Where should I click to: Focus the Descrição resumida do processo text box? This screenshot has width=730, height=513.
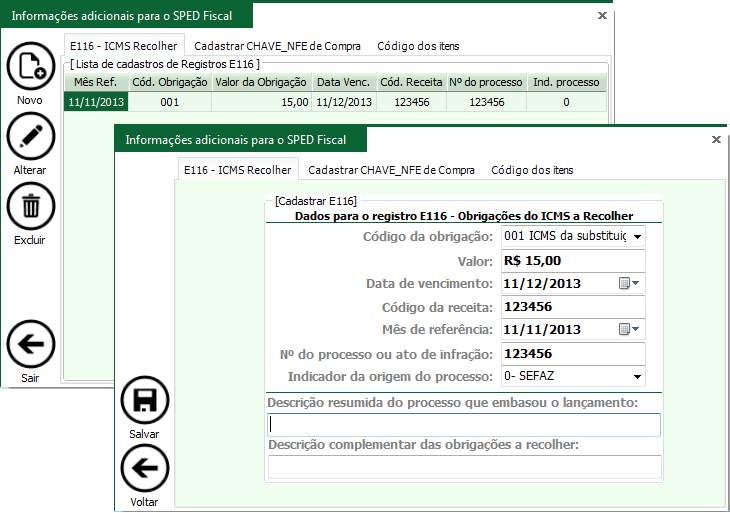(464, 425)
